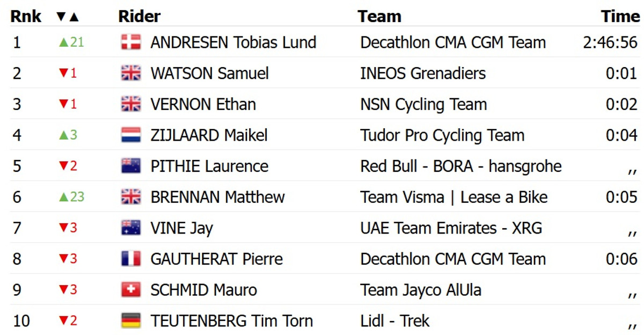Click Denmark flag beside ANDRESEN Tobias Lund
Image resolution: width=644 pixels, height=335 pixels.
(131, 42)
